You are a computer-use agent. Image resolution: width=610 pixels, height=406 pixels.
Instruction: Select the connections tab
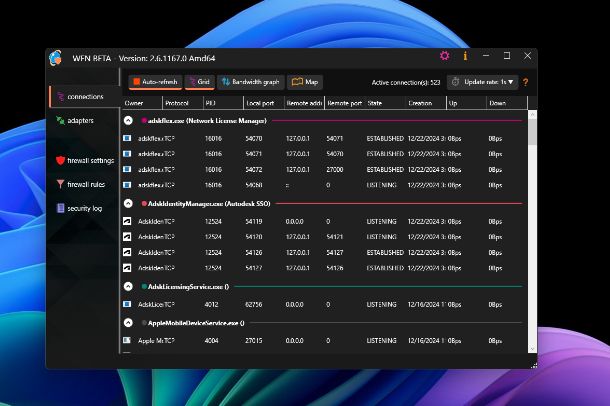85,96
